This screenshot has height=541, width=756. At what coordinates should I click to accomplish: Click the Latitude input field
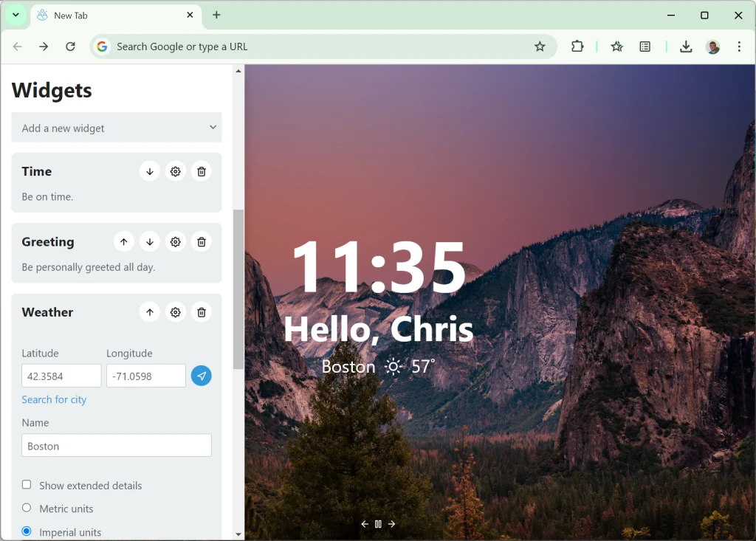point(61,376)
